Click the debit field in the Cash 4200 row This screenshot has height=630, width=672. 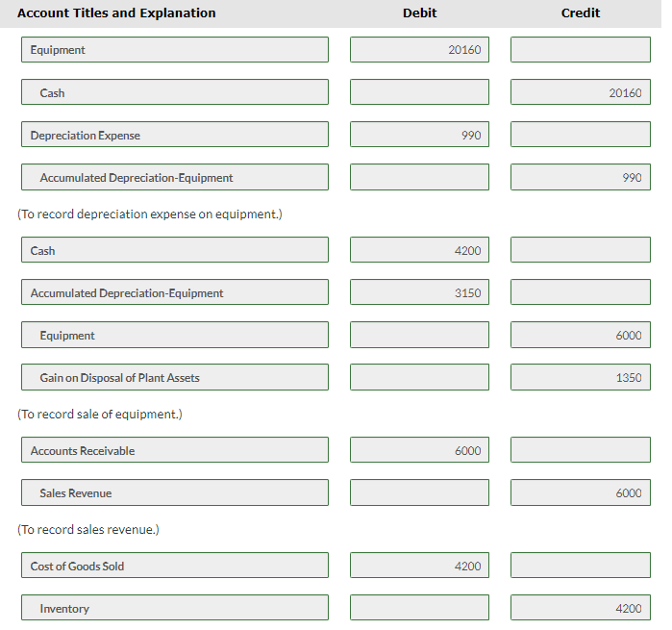tap(419, 250)
